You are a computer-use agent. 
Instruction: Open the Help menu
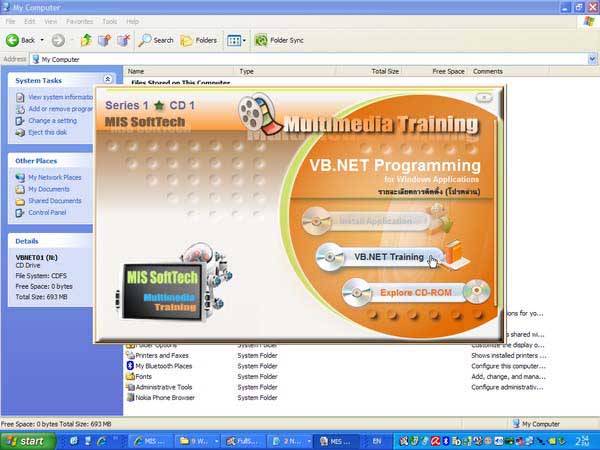[x=132, y=21]
